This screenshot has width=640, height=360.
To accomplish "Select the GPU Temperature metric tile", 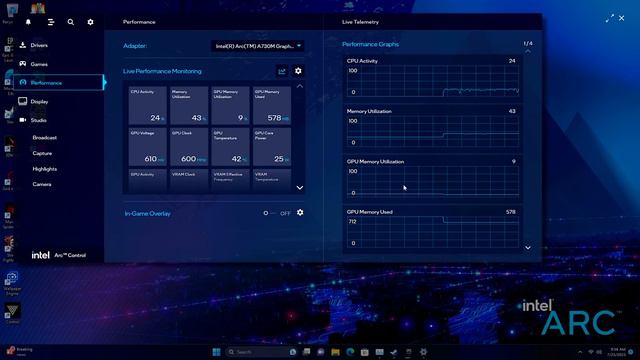I will (231, 147).
